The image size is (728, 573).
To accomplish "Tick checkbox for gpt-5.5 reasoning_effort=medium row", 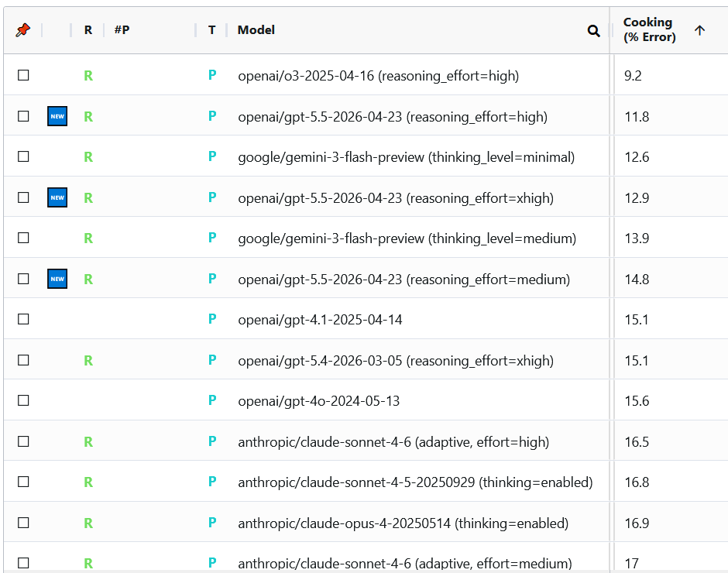I will [x=23, y=279].
